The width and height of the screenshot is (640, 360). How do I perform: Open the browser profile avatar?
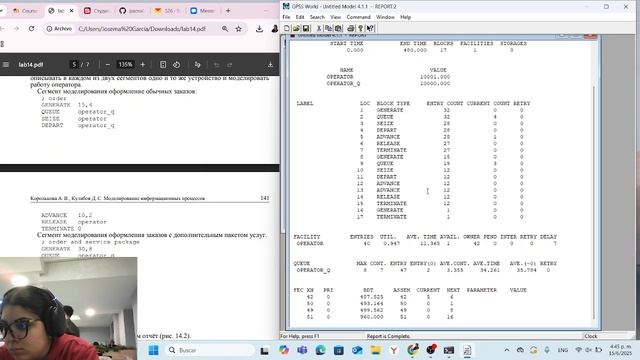pyautogui.click(x=275, y=29)
